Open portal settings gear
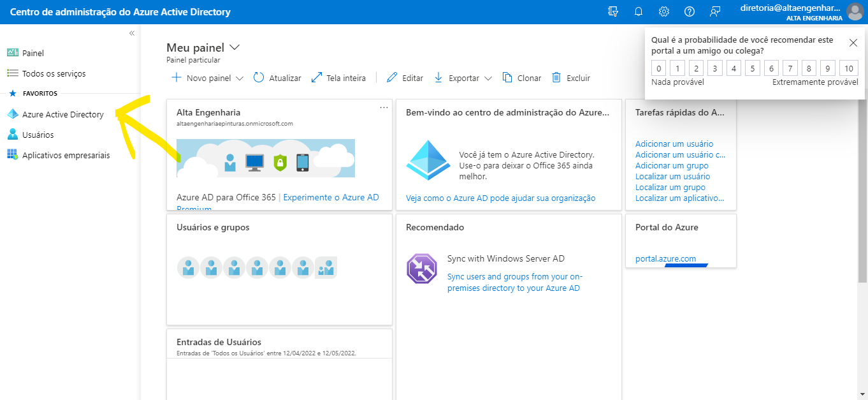Image resolution: width=868 pixels, height=400 pixels. click(664, 11)
